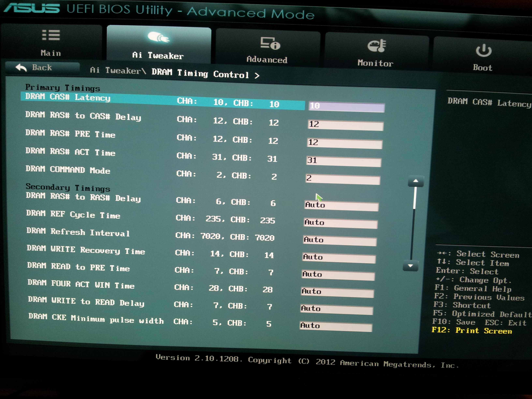The width and height of the screenshot is (532, 399).
Task: Edit DRAM RAS# to CAS# Delay field
Action: click(x=346, y=125)
